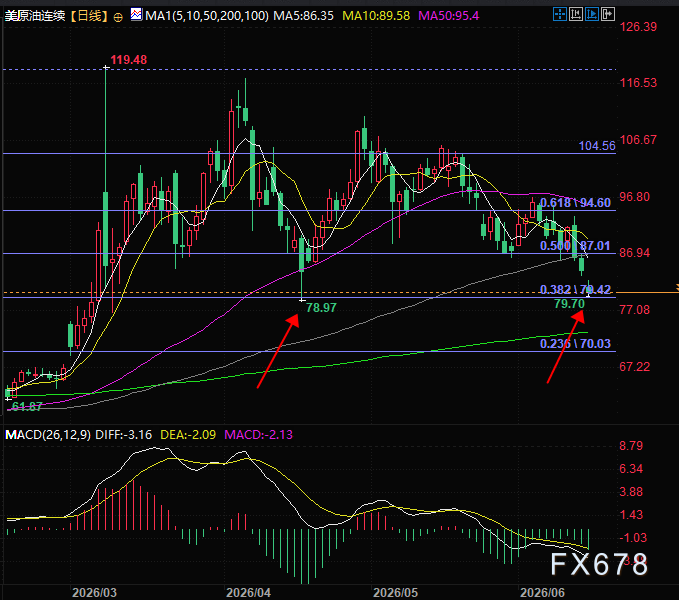This screenshot has height=600, width=679.
Task: Click the blue playback toolbar icon
Action: (x=592, y=15)
